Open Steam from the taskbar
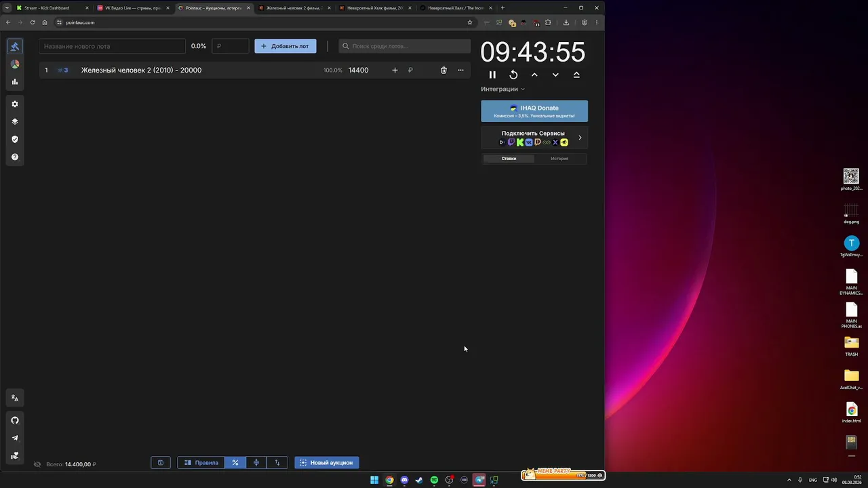The image size is (868, 488). (x=419, y=480)
